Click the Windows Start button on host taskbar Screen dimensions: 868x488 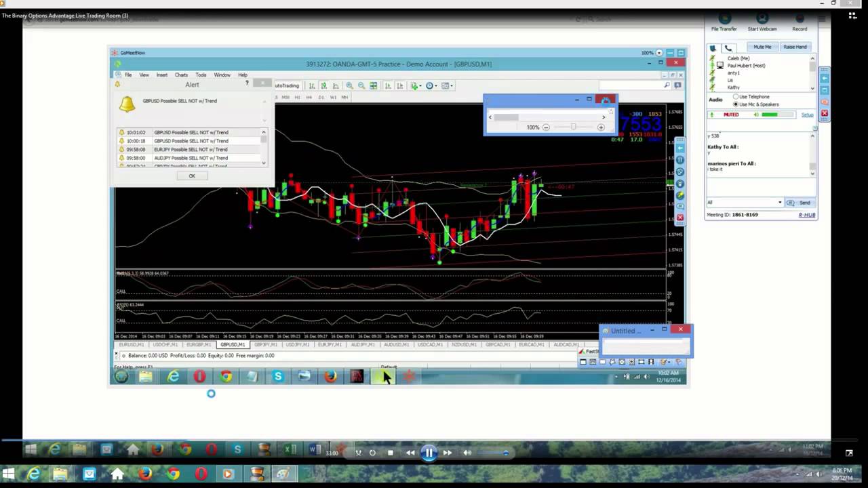[8, 474]
